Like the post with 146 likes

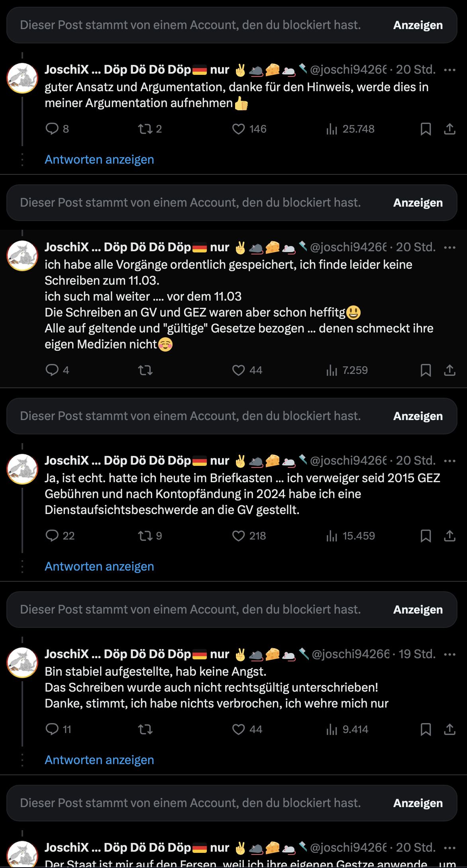239,129
